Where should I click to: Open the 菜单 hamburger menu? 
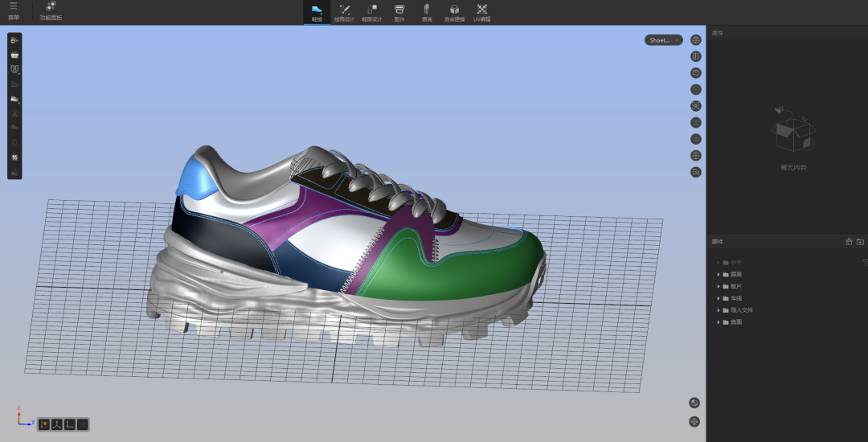point(14,10)
